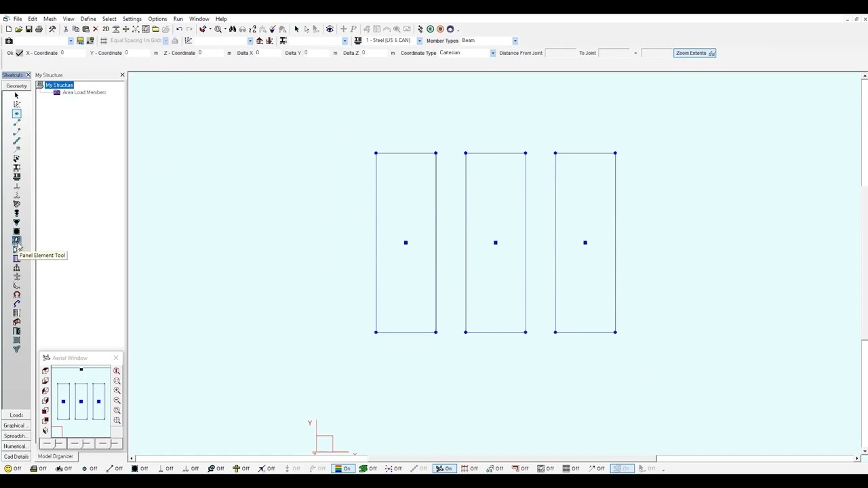Activate the Panel Element Tool
868x488 pixels.
[16, 240]
